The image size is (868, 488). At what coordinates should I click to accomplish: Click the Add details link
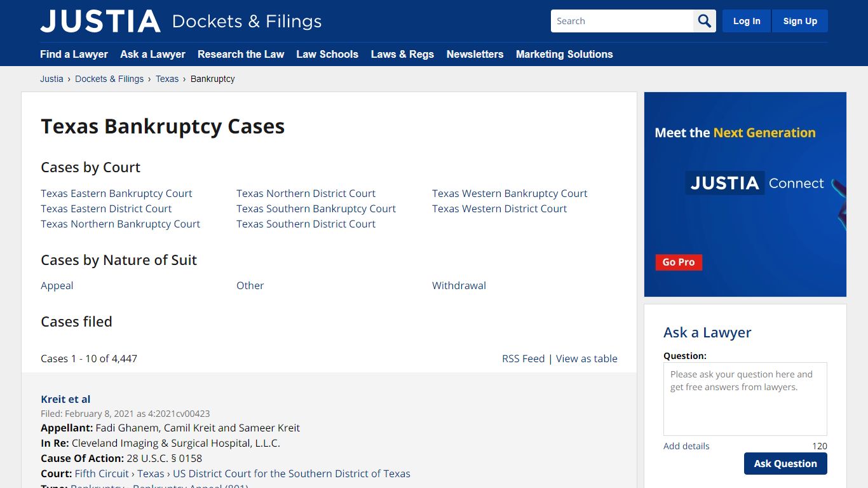coord(686,446)
